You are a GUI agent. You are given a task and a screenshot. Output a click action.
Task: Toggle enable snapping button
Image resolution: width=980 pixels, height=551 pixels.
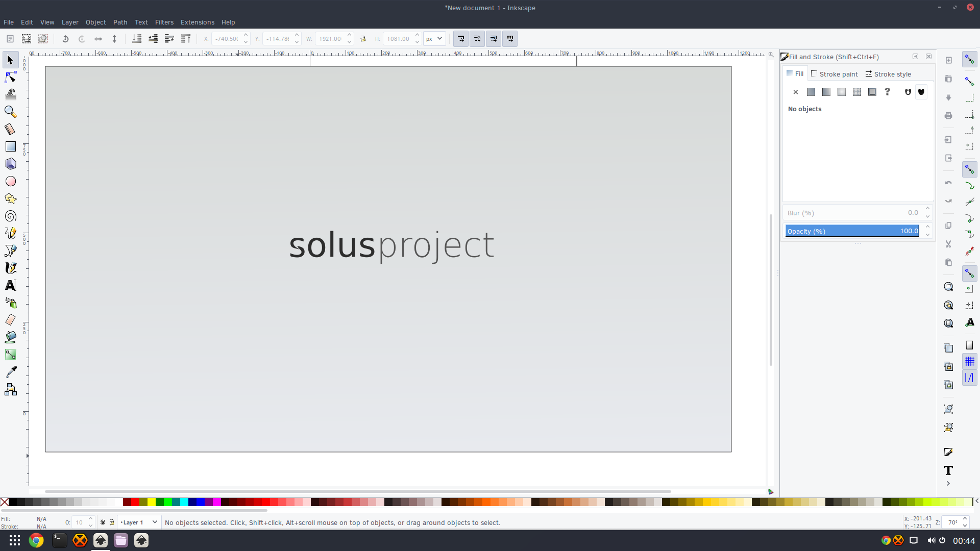coord(969,60)
